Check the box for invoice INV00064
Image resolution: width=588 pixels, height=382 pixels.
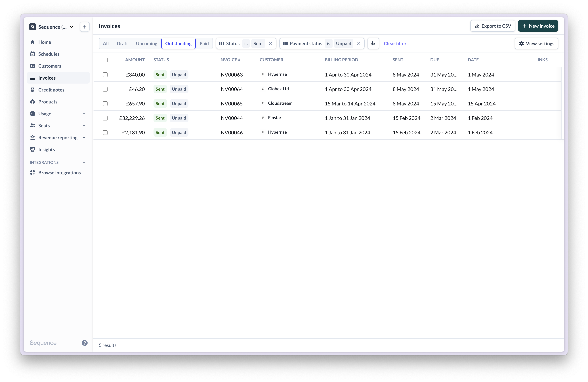(105, 89)
